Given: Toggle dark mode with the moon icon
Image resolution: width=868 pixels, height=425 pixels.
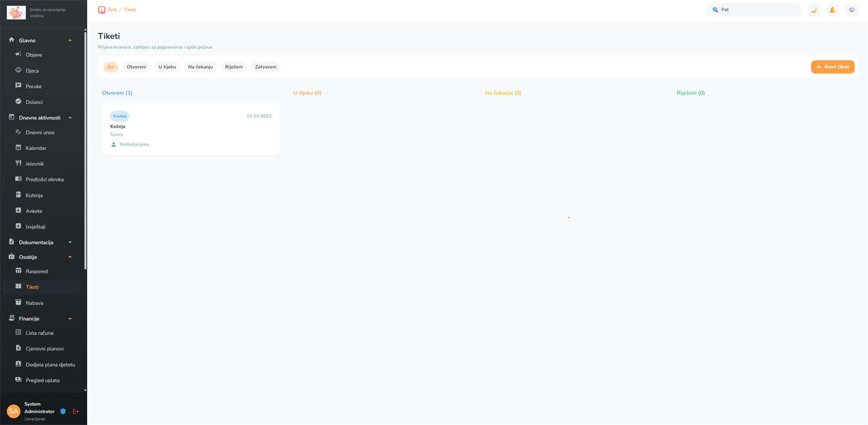Looking at the screenshot, I should pos(813,10).
